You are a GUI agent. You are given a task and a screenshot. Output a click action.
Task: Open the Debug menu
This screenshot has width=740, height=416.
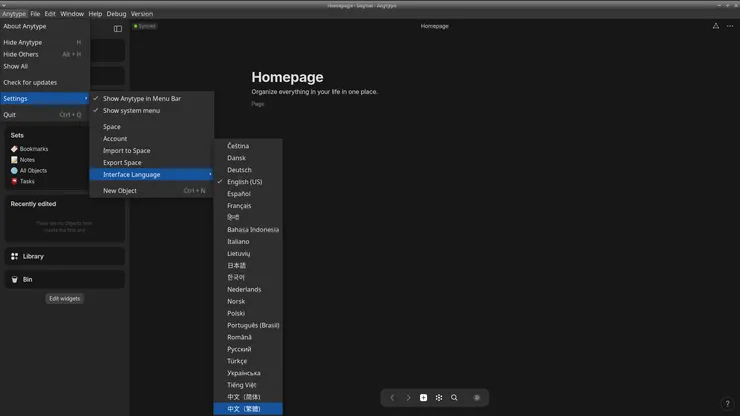pyautogui.click(x=116, y=14)
